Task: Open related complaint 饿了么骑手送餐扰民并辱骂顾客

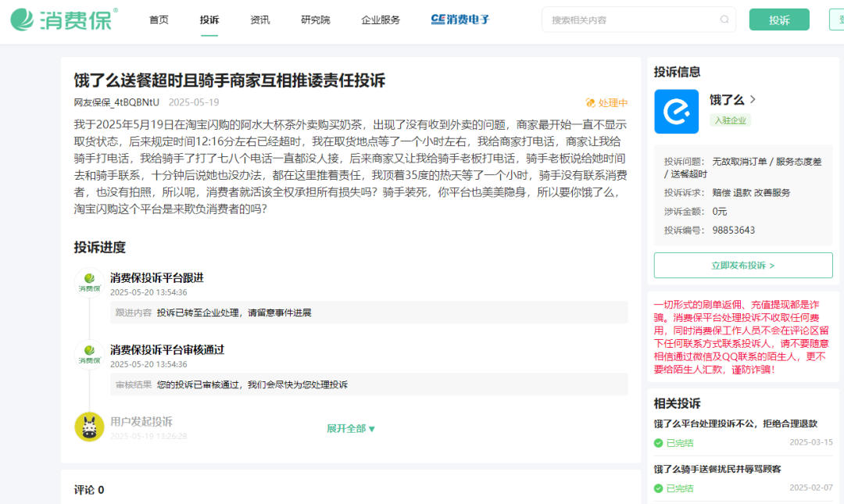Action: [717, 469]
